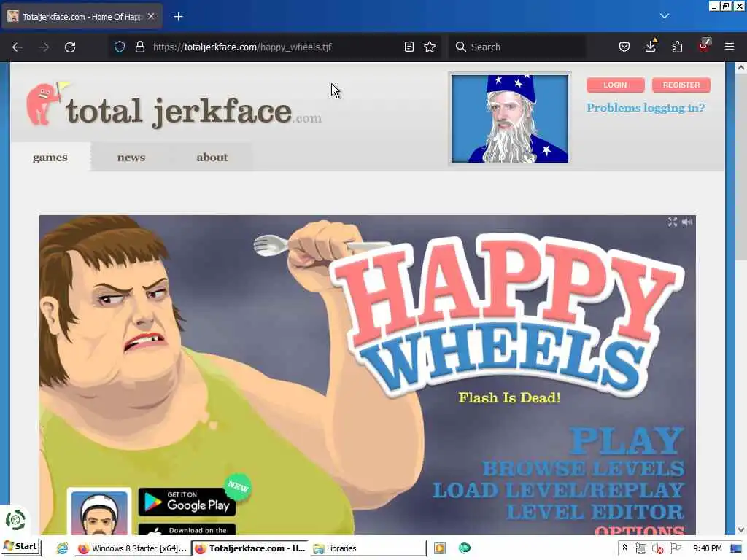
Task: Switch to Windows 8 Starter taskbar window
Action: point(133,548)
